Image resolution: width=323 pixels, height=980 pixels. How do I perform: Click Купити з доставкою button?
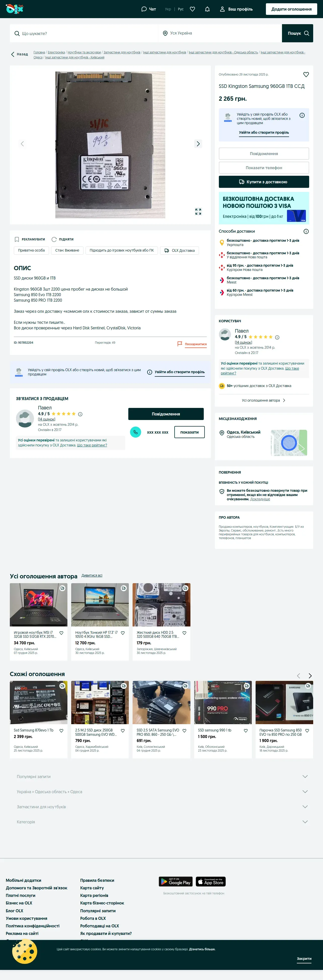tap(264, 182)
